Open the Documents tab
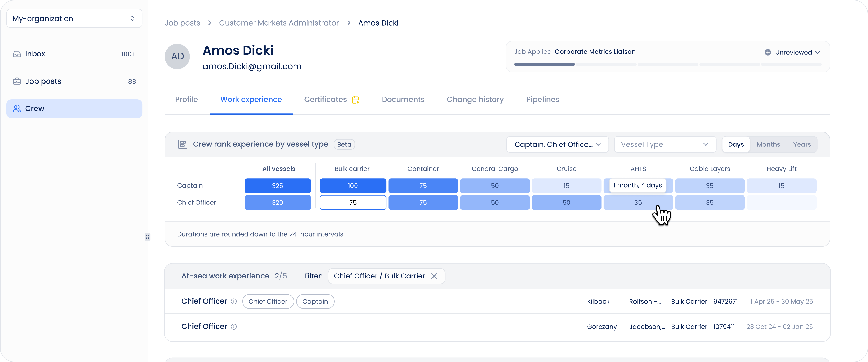 403,99
